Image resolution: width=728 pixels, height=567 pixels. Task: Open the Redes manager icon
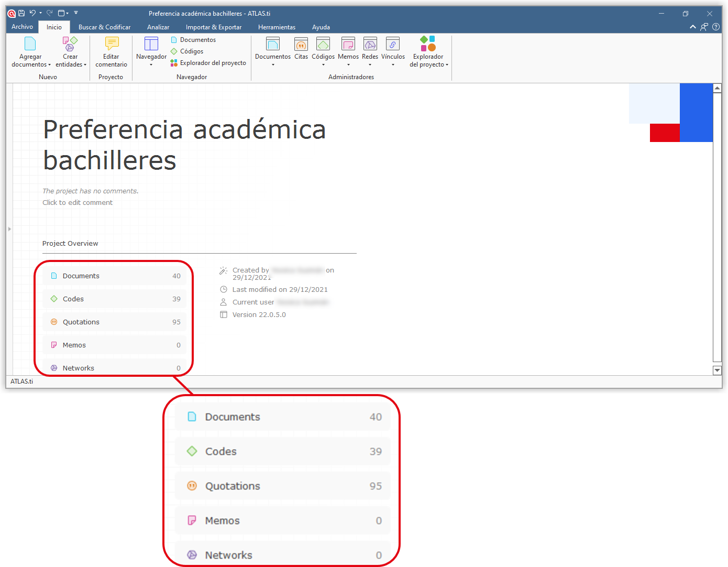(370, 43)
